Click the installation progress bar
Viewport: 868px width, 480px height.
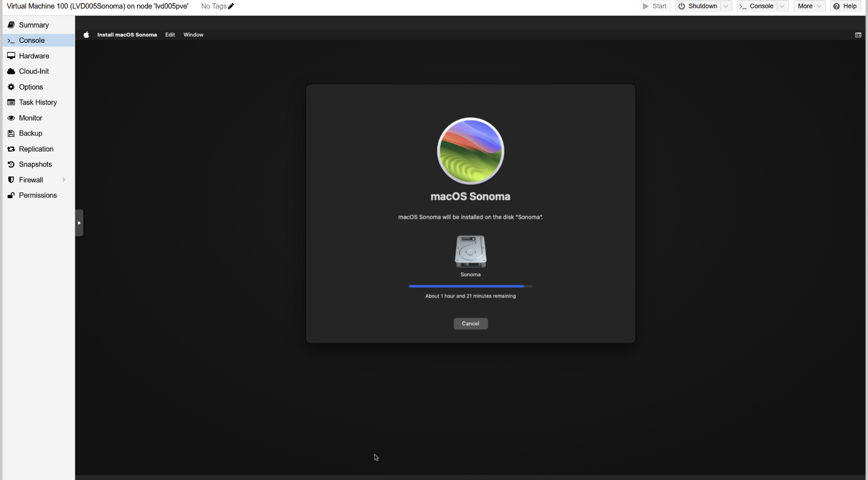pyautogui.click(x=471, y=286)
